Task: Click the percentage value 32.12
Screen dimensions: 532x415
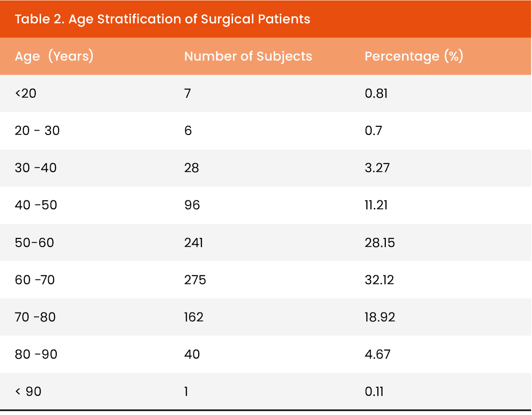Action: (379, 280)
